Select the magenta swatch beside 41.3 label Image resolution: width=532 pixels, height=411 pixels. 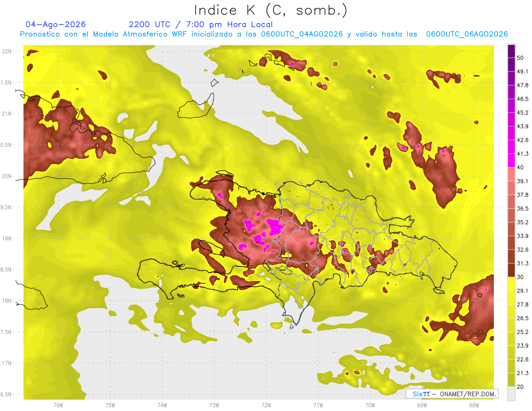click(x=511, y=160)
